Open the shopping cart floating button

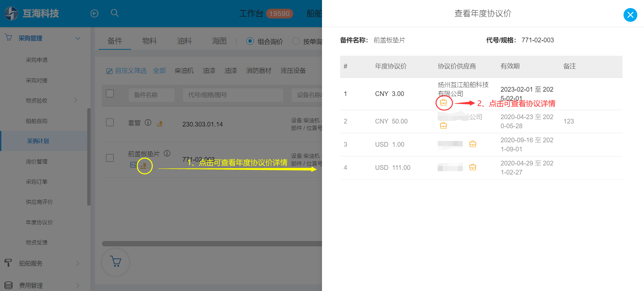coord(115,262)
